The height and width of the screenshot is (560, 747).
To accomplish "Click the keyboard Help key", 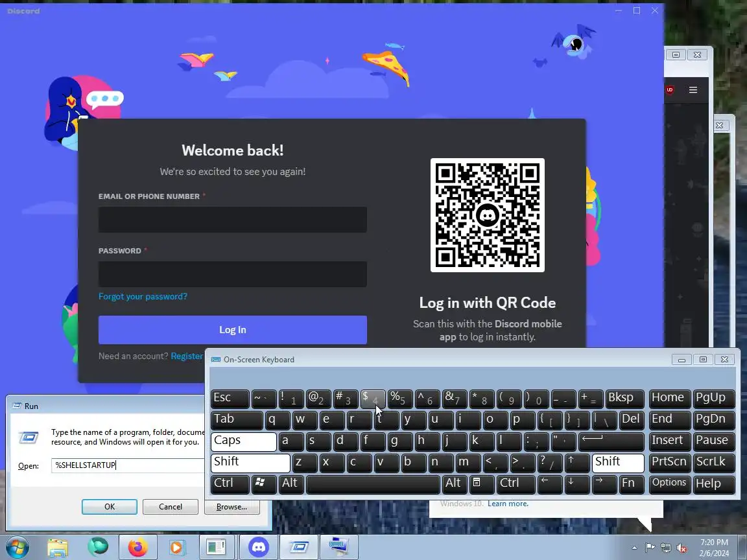I will (714, 484).
